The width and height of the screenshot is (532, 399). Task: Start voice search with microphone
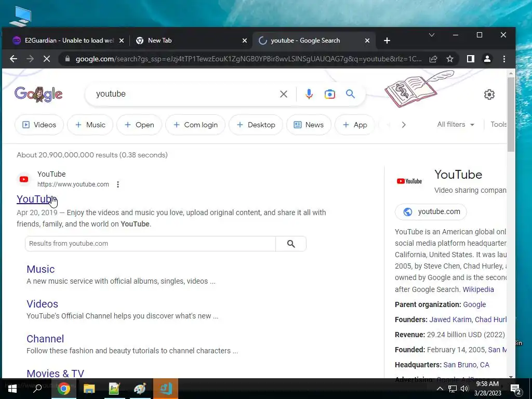point(309,94)
